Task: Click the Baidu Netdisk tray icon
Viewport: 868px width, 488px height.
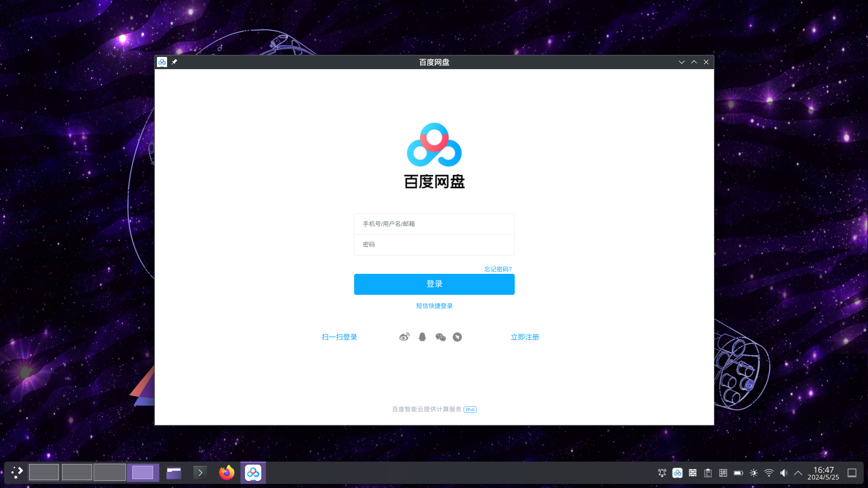Action: (x=677, y=473)
